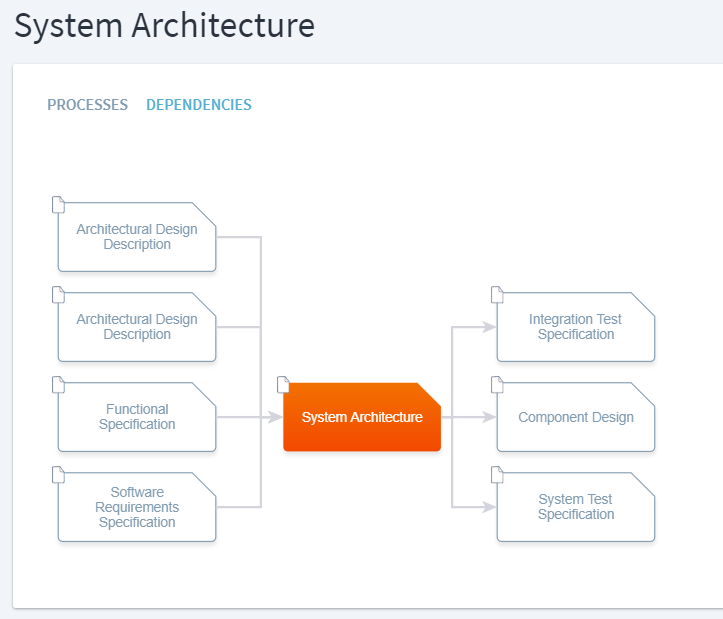Open the Software Requirements Specification node
This screenshot has width=723, height=619.
coord(137,507)
